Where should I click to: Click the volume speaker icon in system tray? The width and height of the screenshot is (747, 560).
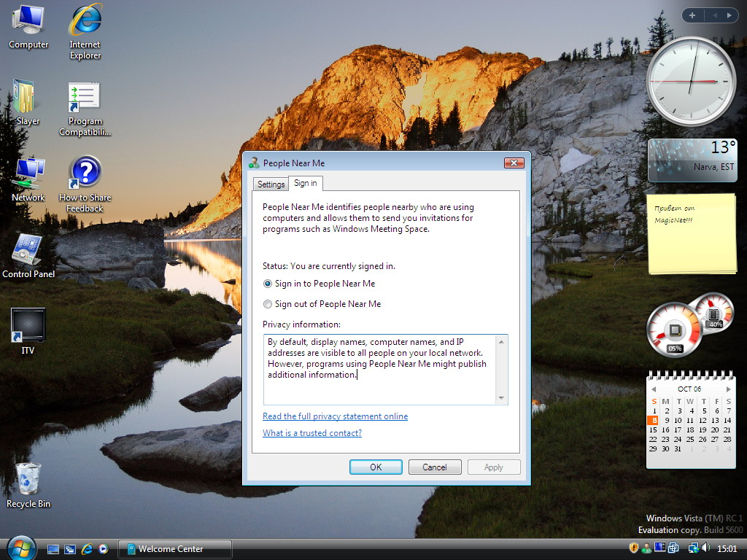pos(705,548)
